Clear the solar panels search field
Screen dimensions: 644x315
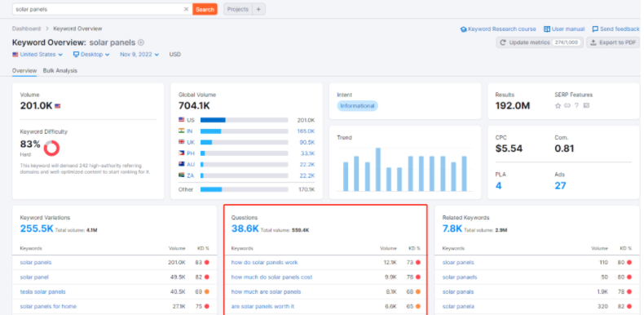[186, 9]
